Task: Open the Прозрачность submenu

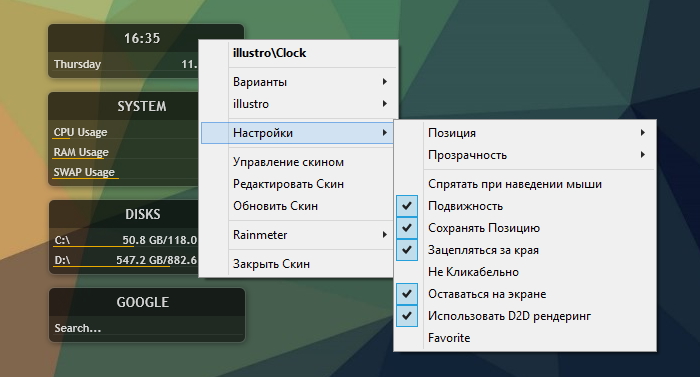Action: (525, 155)
